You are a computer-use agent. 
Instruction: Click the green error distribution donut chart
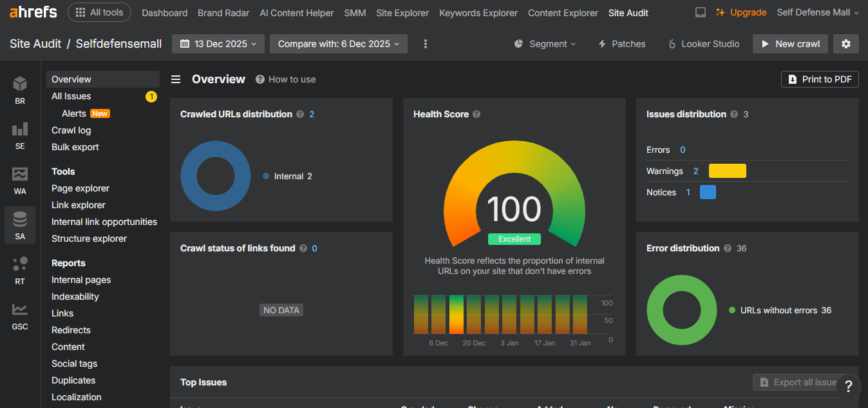682,310
